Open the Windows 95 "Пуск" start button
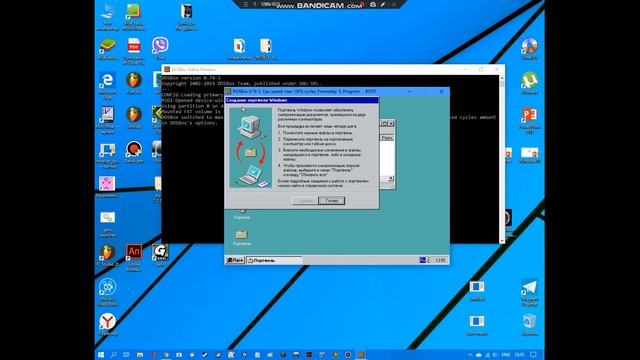This screenshot has width=640, height=360. point(235,260)
